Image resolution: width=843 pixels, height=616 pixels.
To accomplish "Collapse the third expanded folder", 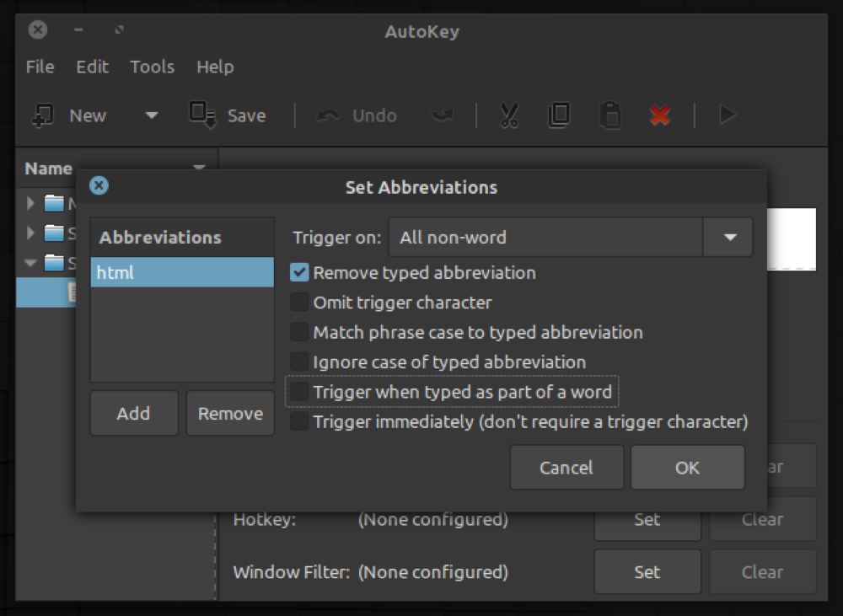I will (x=30, y=263).
